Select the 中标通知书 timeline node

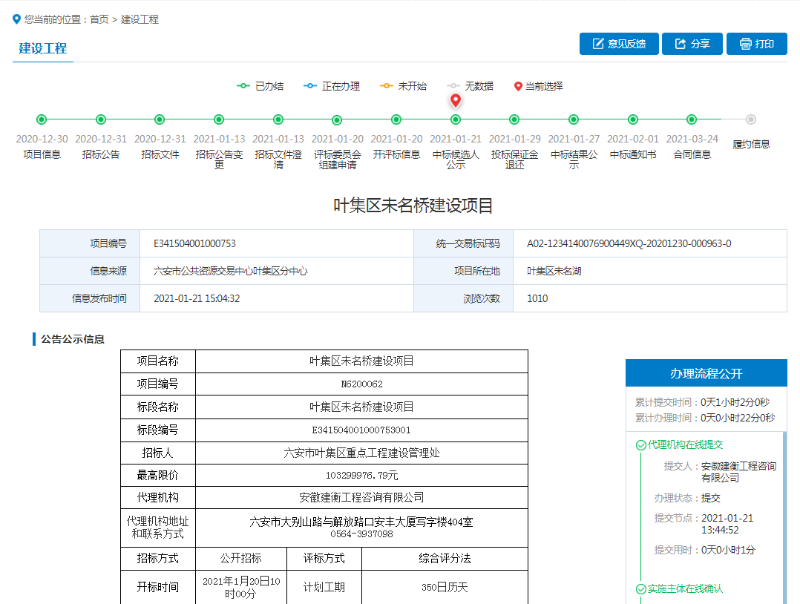(633, 119)
